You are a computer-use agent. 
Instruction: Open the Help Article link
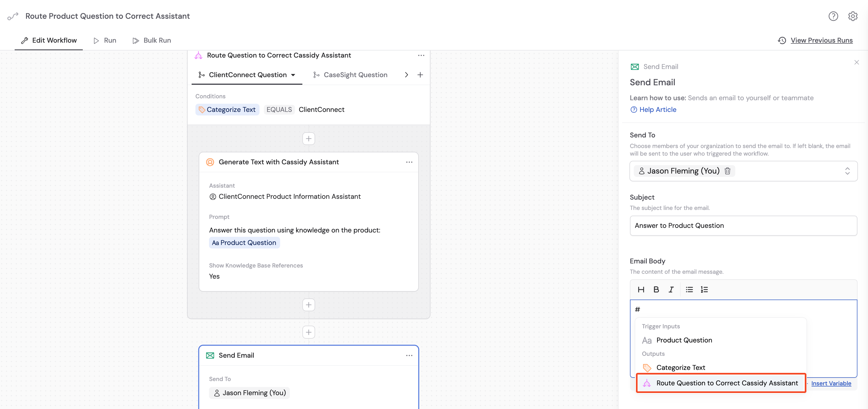(657, 110)
